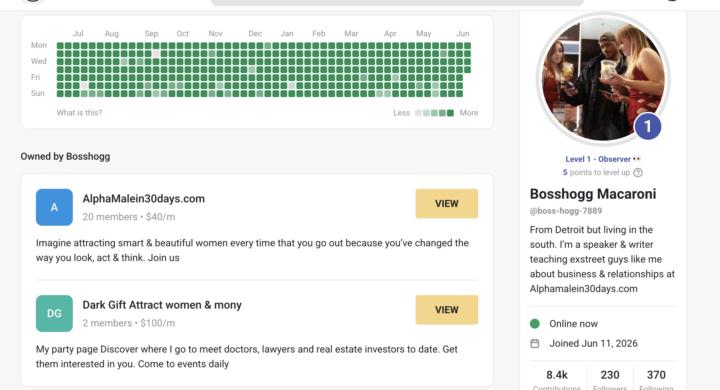The height and width of the screenshot is (390, 720).
Task: Click the level 1 badge on profile photo
Action: click(647, 126)
